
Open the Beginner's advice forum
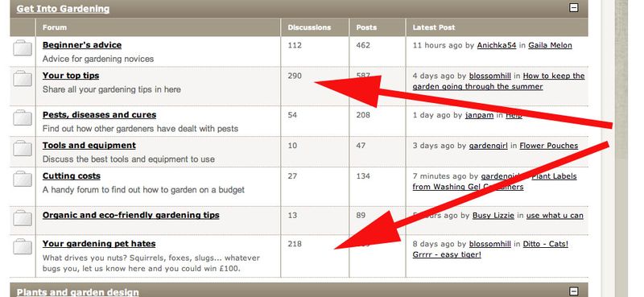click(x=82, y=45)
